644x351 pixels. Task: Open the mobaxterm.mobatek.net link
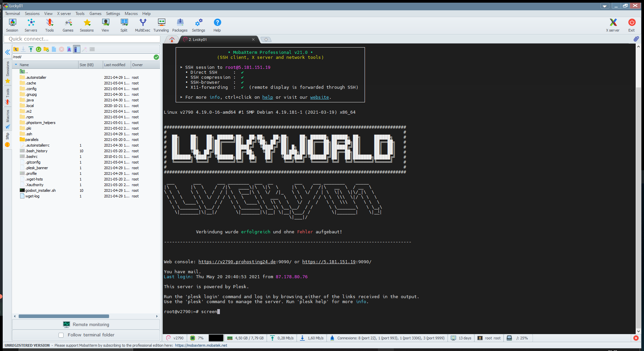201,345
